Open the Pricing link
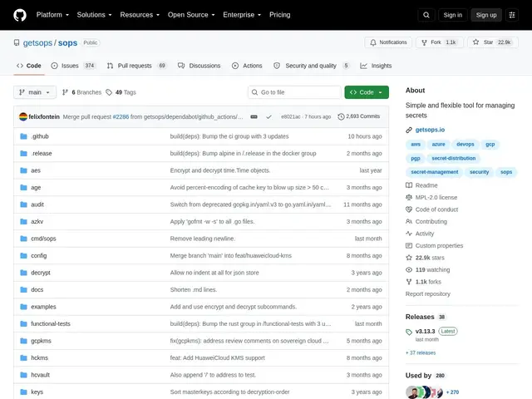Viewport: 532px width, 399px height. click(280, 15)
